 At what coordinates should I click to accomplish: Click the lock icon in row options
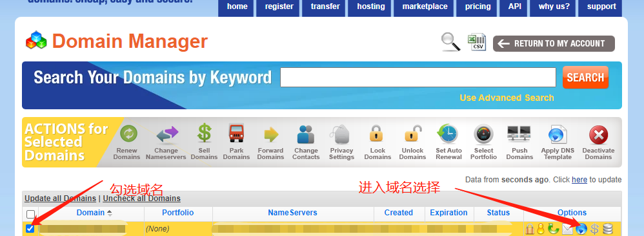coord(529,229)
